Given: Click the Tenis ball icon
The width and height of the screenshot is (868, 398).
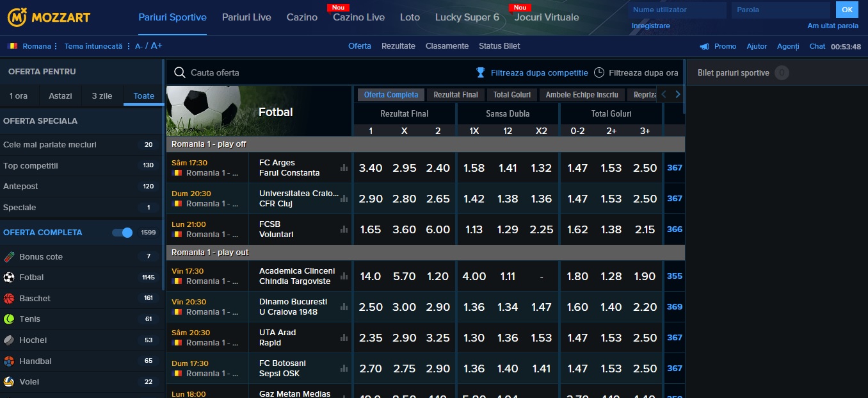Looking at the screenshot, I should pos(9,319).
